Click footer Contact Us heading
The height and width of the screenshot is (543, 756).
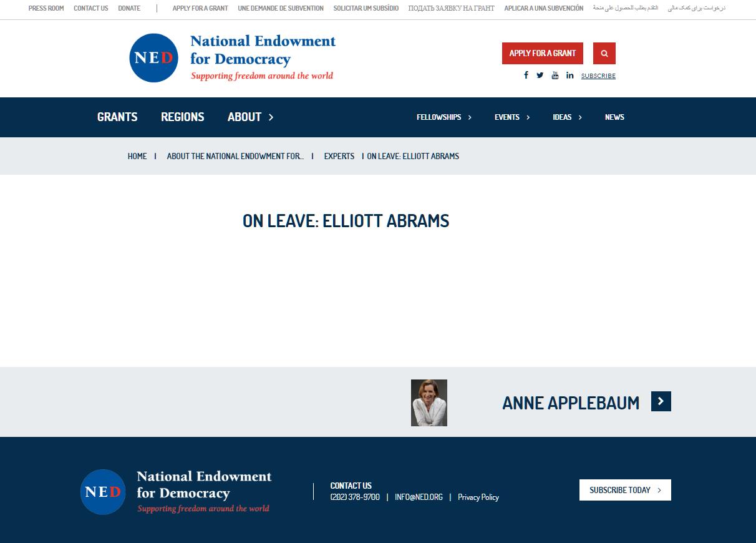tap(351, 485)
